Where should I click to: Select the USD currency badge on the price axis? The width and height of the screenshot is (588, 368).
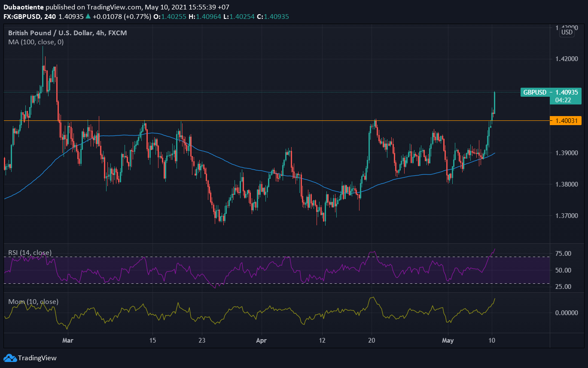[x=567, y=32]
